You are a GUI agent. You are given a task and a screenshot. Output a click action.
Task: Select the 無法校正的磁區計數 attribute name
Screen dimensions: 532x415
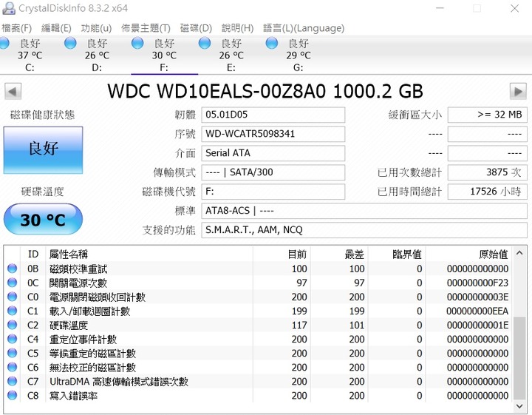click(93, 368)
